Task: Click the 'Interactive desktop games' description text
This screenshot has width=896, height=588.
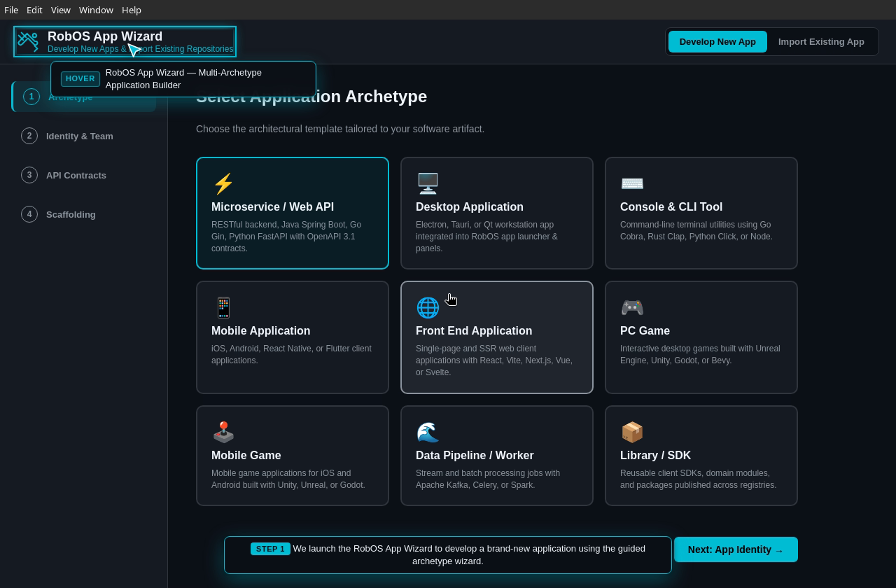Action: 700,354
